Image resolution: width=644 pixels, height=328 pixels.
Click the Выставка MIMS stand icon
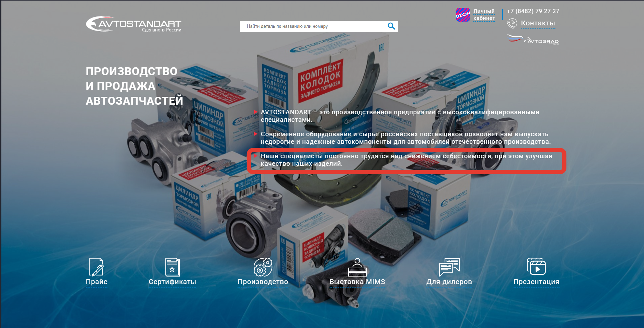coord(357,267)
